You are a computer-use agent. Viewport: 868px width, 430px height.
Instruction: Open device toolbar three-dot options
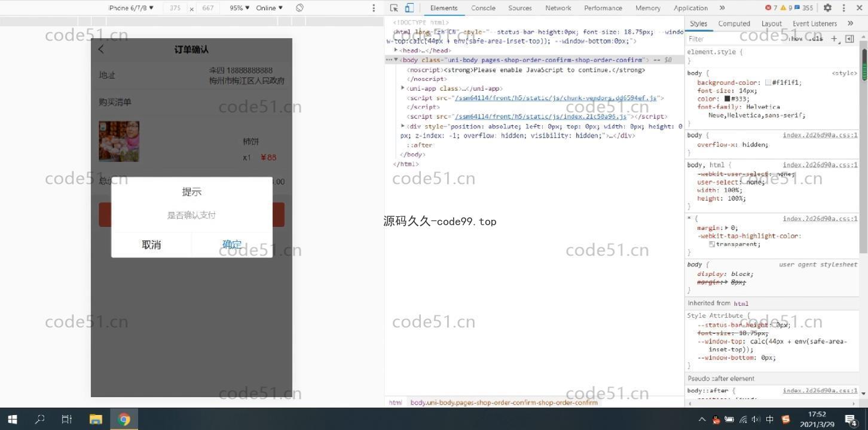tap(374, 8)
